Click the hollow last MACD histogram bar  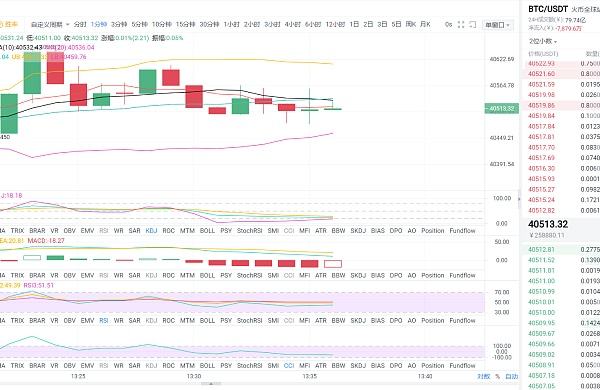click(x=333, y=264)
